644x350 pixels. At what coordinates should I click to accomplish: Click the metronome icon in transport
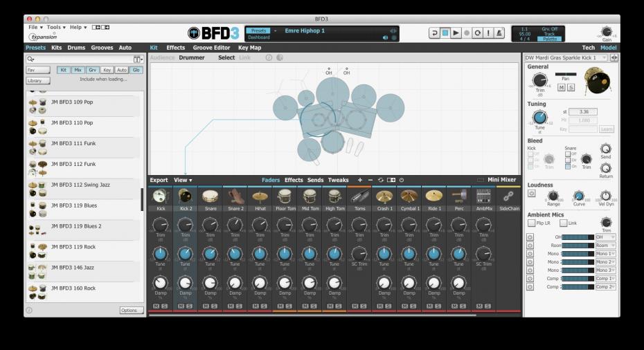pyautogui.click(x=501, y=33)
